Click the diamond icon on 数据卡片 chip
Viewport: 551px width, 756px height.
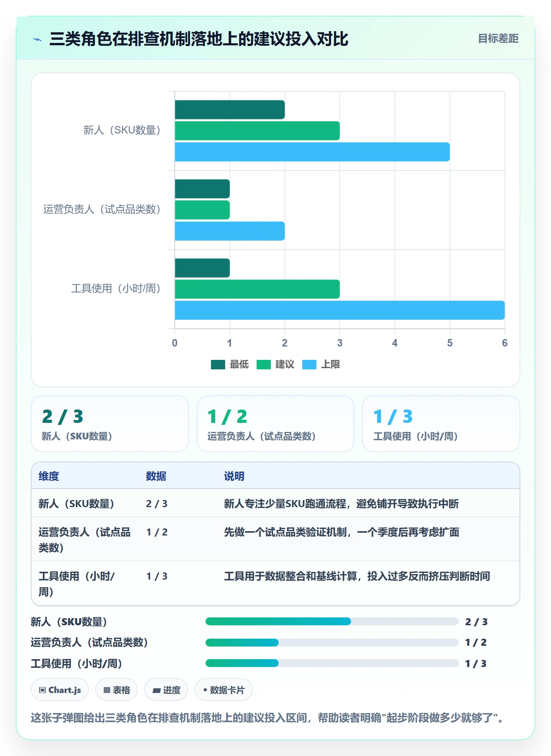tap(205, 690)
